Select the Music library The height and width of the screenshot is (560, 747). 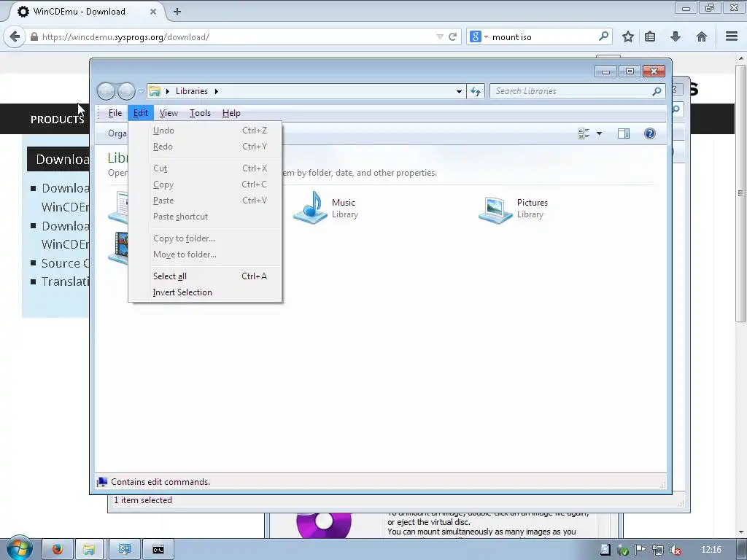coord(326,208)
